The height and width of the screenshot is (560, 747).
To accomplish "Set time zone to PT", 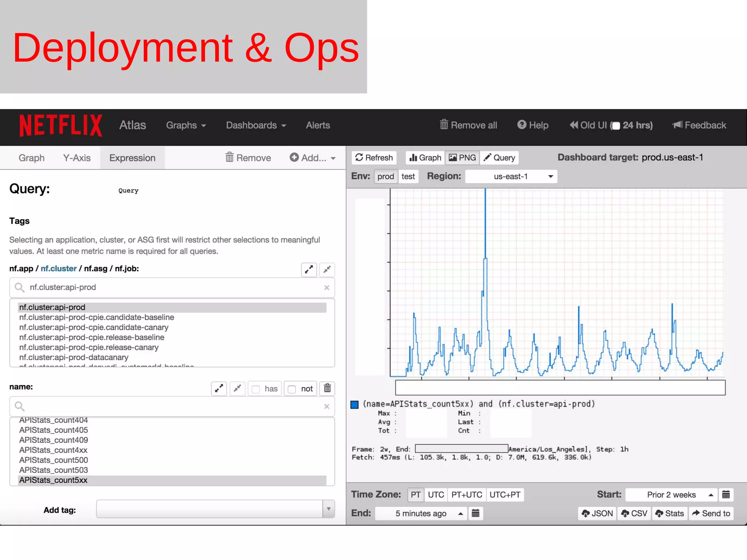I will (415, 495).
